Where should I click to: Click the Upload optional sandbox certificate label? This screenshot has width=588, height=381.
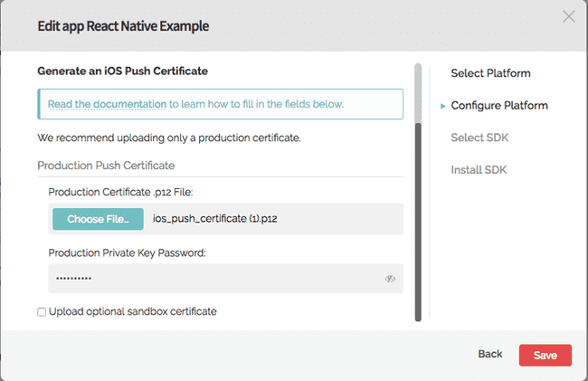tap(133, 311)
